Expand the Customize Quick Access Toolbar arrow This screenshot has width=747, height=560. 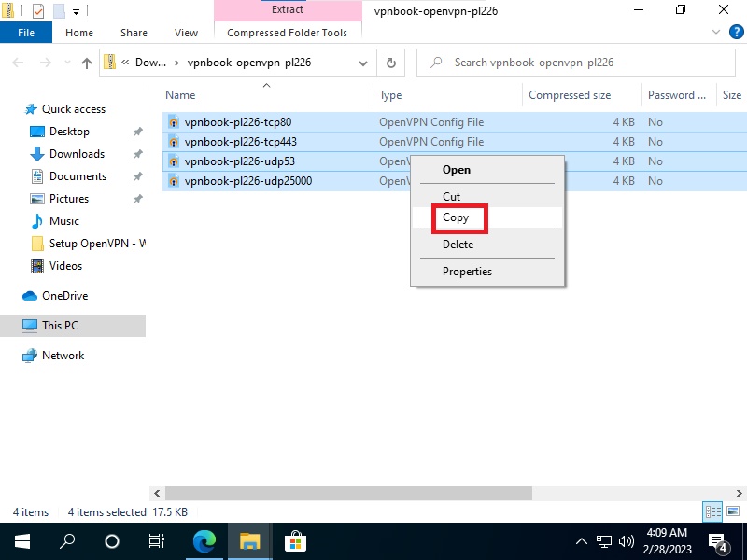click(x=77, y=11)
